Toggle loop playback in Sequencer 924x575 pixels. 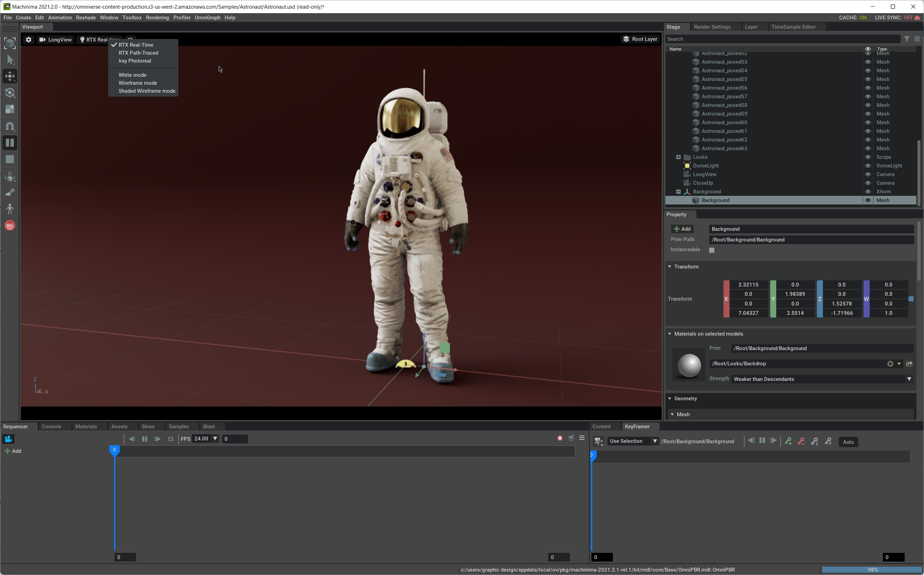tap(171, 439)
